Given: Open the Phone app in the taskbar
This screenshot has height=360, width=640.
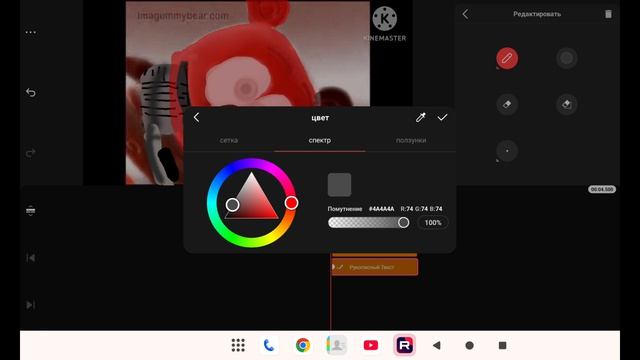Looking at the screenshot, I should tap(269, 345).
